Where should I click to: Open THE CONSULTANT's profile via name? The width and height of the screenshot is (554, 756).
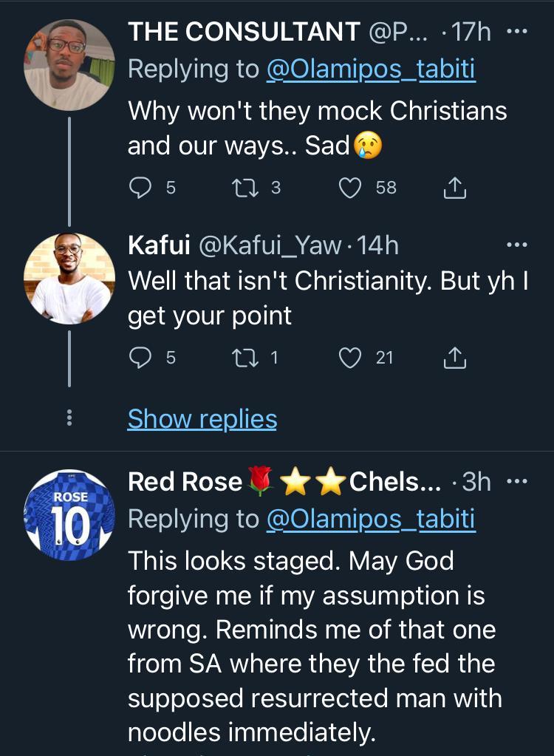(x=243, y=32)
